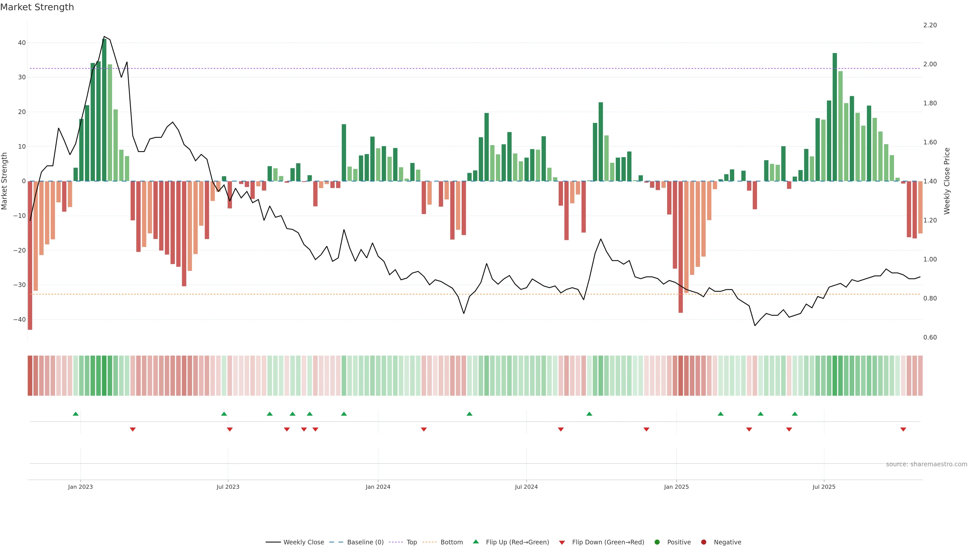The image size is (980, 551).
Task: Click the Flip Down red triangle legend icon
Action: tap(562, 543)
